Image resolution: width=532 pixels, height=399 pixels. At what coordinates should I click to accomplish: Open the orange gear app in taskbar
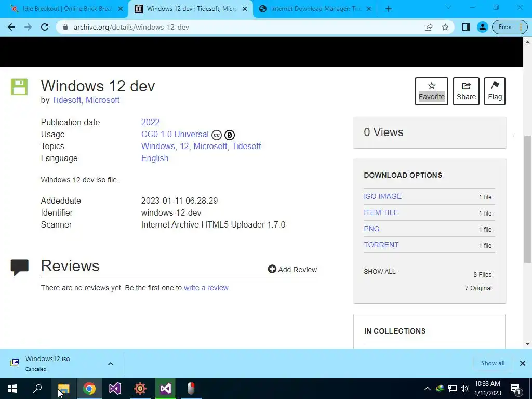(x=140, y=389)
